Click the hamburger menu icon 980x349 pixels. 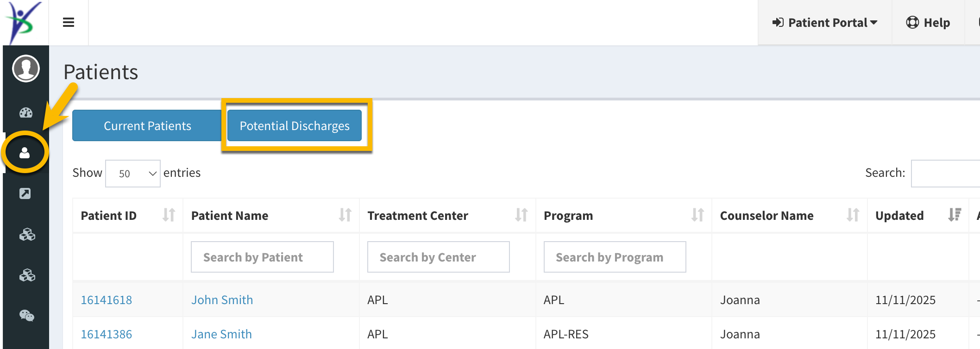click(x=69, y=22)
